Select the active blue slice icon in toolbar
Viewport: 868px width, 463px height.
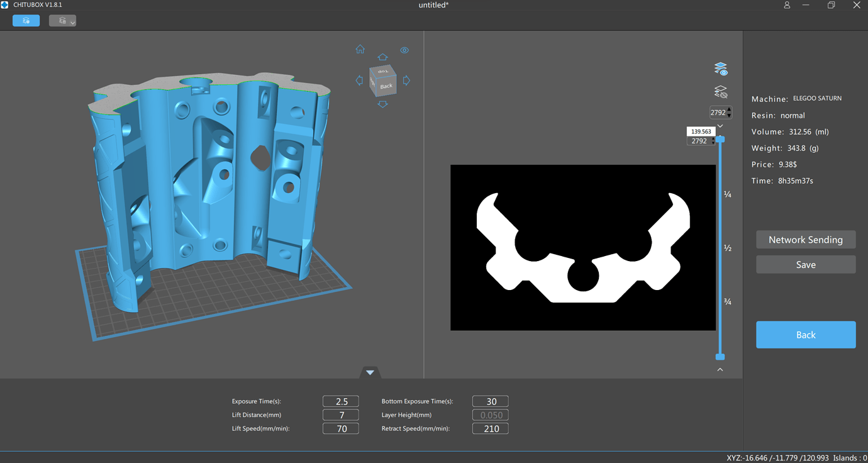pyautogui.click(x=26, y=20)
